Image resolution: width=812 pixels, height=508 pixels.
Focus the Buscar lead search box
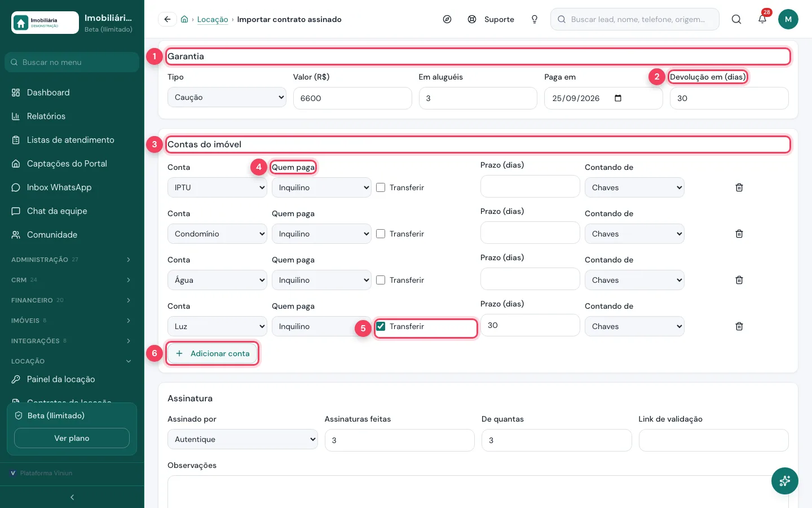coord(635,19)
